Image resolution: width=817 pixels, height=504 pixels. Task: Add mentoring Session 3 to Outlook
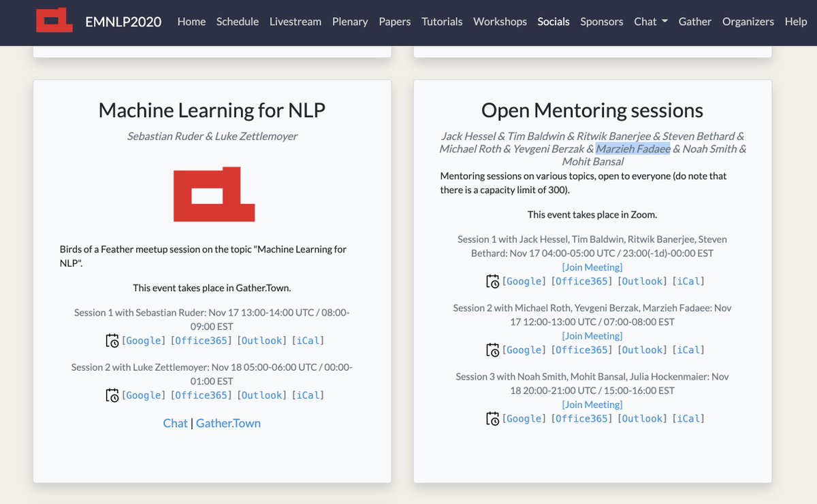[x=643, y=418]
